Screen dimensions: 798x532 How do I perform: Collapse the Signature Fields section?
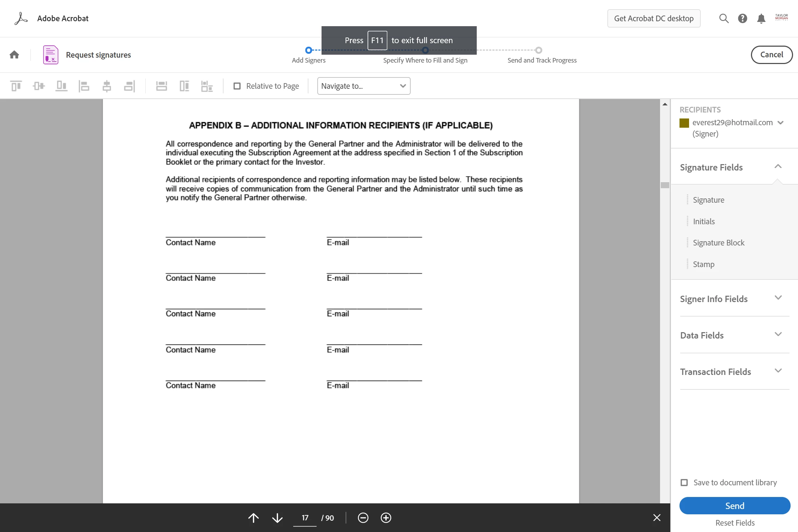pos(777,167)
